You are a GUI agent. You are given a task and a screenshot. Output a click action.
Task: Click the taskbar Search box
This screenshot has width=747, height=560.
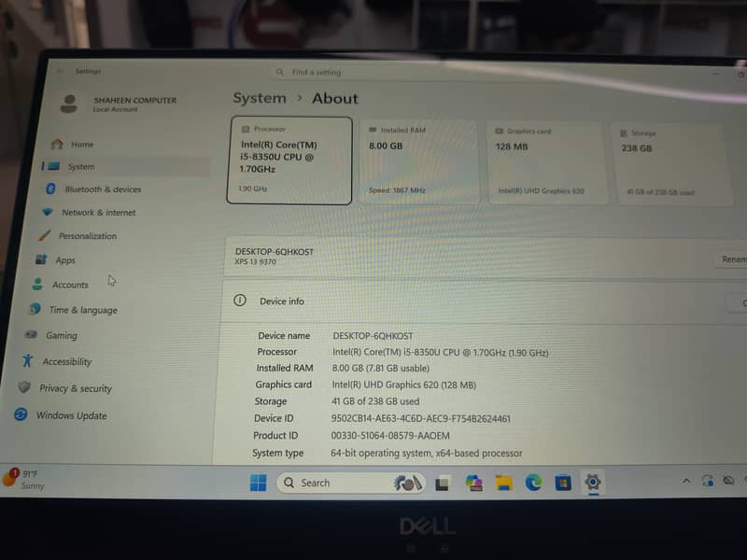click(351, 483)
